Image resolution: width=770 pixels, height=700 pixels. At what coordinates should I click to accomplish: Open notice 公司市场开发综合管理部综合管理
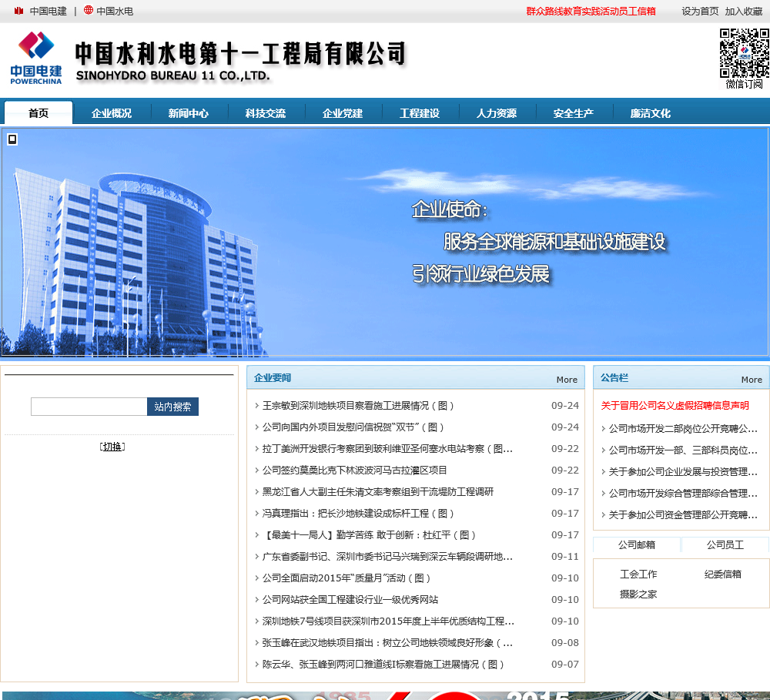point(683,494)
